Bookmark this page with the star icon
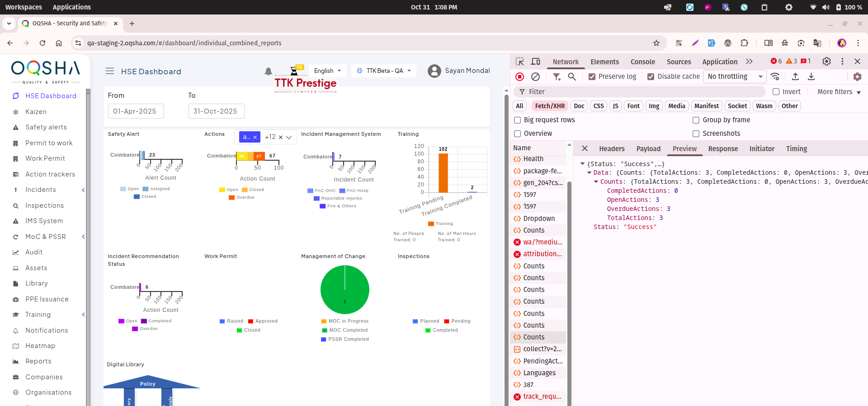This screenshot has height=406, width=868. pos(656,43)
